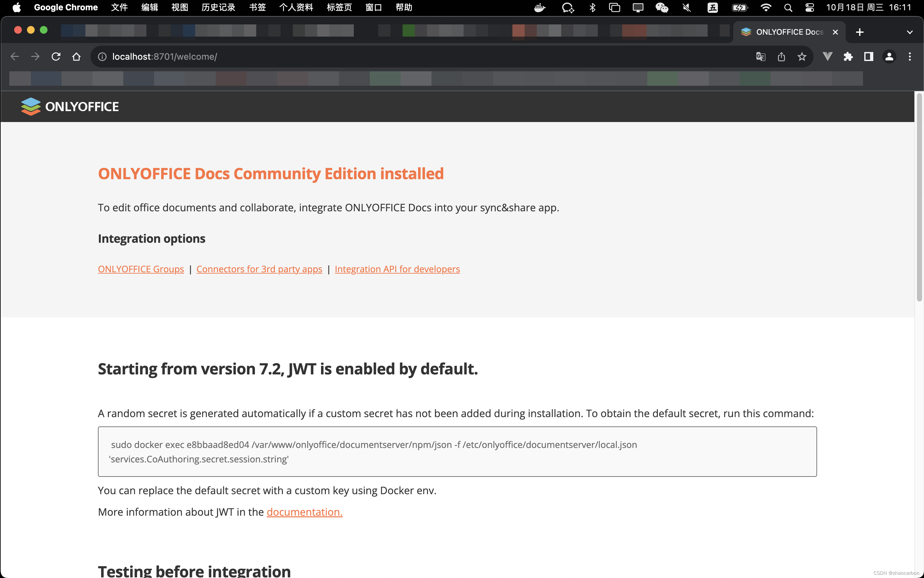
Task: Click the browser forward arrow
Action: coord(35,57)
